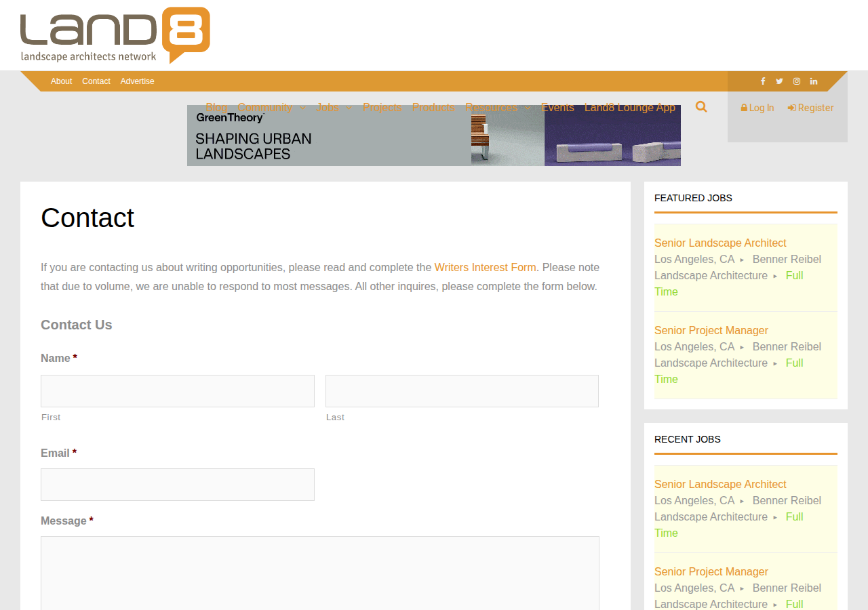The height and width of the screenshot is (610, 868).
Task: Click the Log In link
Action: click(757, 108)
